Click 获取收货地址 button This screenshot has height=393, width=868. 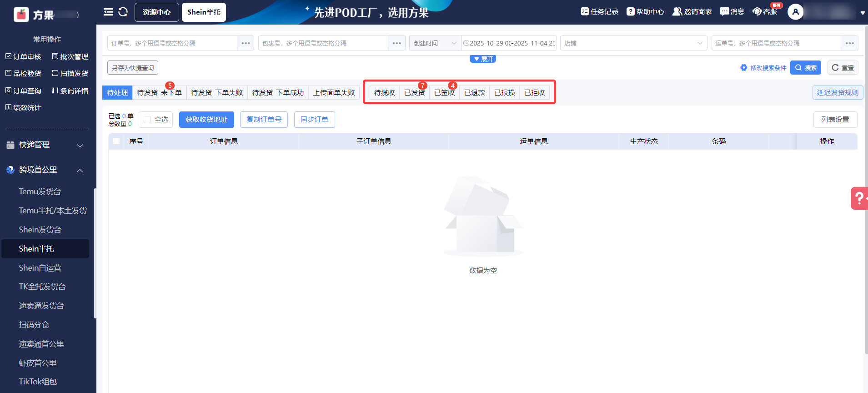click(206, 120)
